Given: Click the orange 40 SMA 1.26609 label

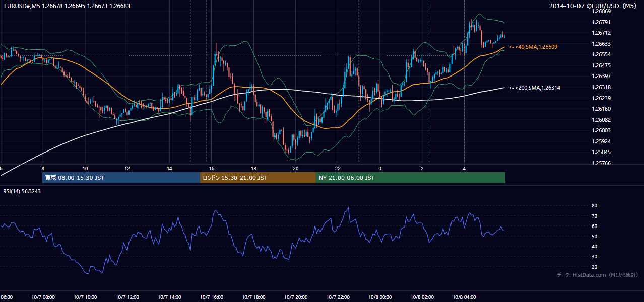Looking at the screenshot, I should pyautogui.click(x=533, y=47).
